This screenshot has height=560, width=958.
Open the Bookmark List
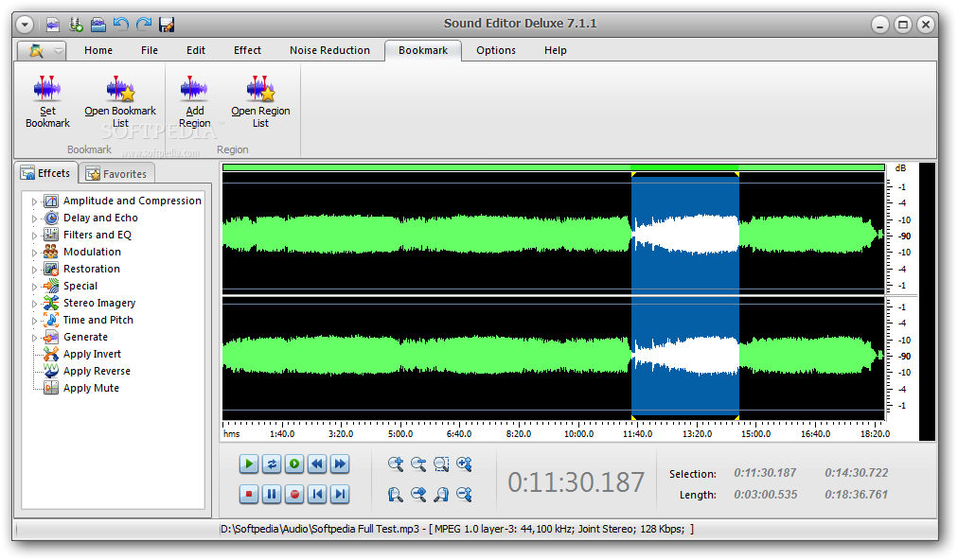pyautogui.click(x=120, y=102)
